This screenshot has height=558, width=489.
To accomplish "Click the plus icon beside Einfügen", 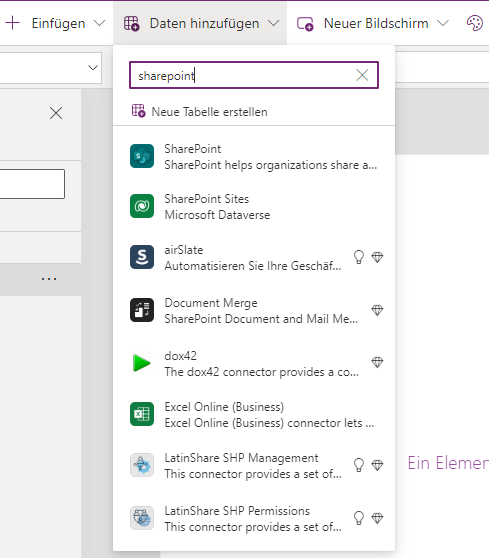I will pos(12,23).
